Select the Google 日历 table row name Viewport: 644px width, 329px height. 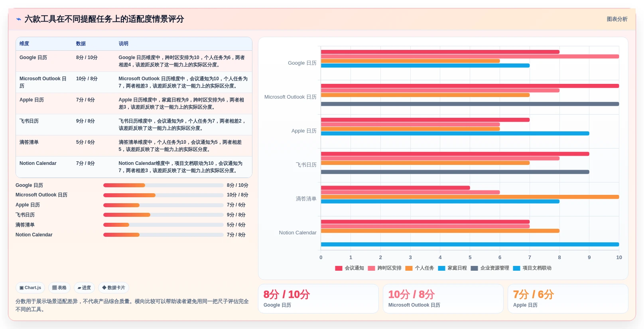coord(33,57)
